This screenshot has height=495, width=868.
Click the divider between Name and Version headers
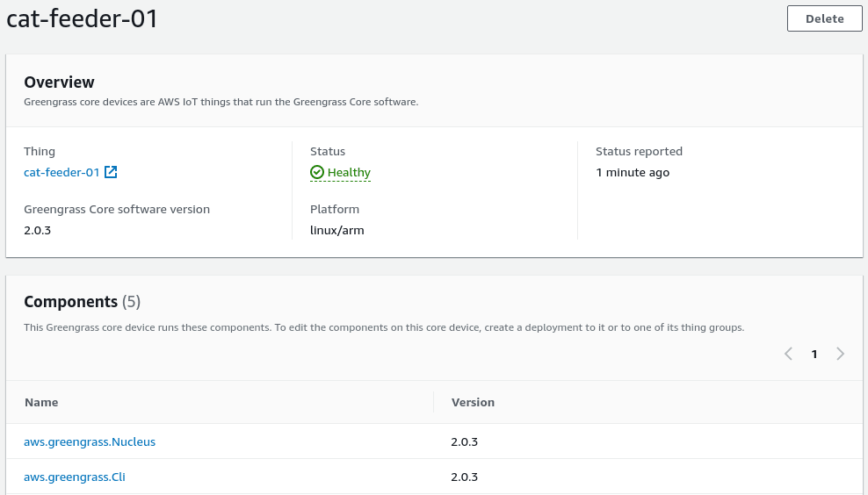click(x=434, y=402)
